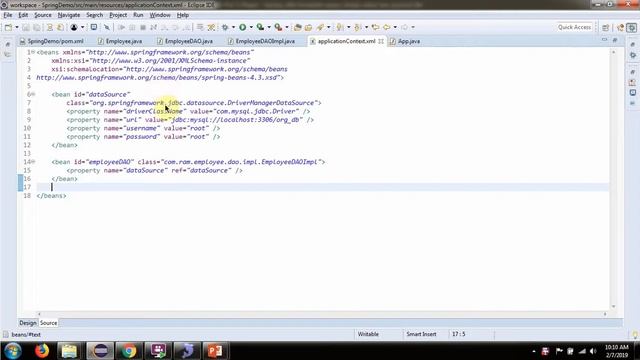Open the Back history dropdown arrow
Screen dimensions: 640x360
[395, 27]
